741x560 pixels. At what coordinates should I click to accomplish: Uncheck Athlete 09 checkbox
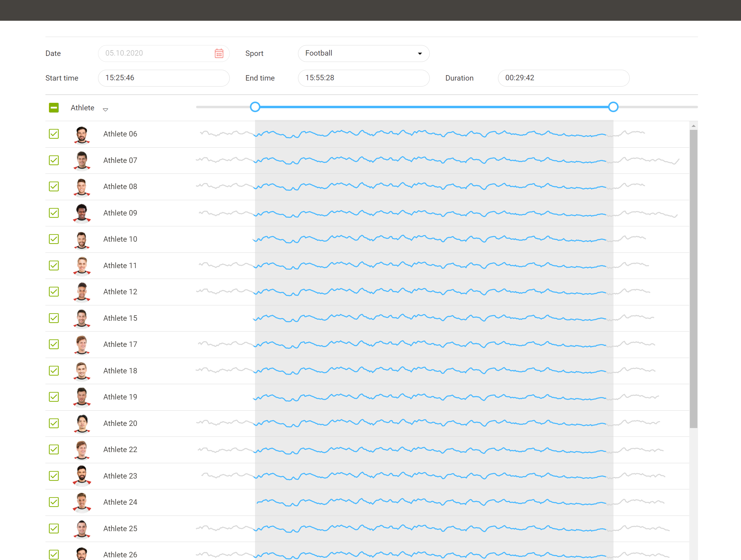tap(54, 213)
